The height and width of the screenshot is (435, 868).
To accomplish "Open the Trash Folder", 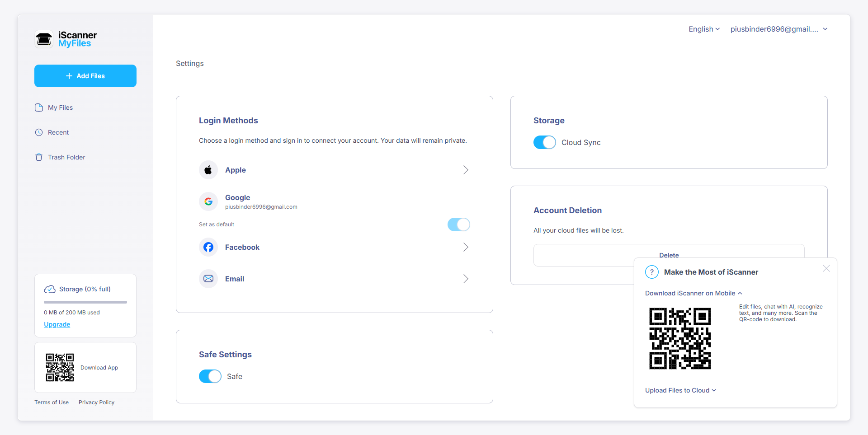I will (66, 157).
